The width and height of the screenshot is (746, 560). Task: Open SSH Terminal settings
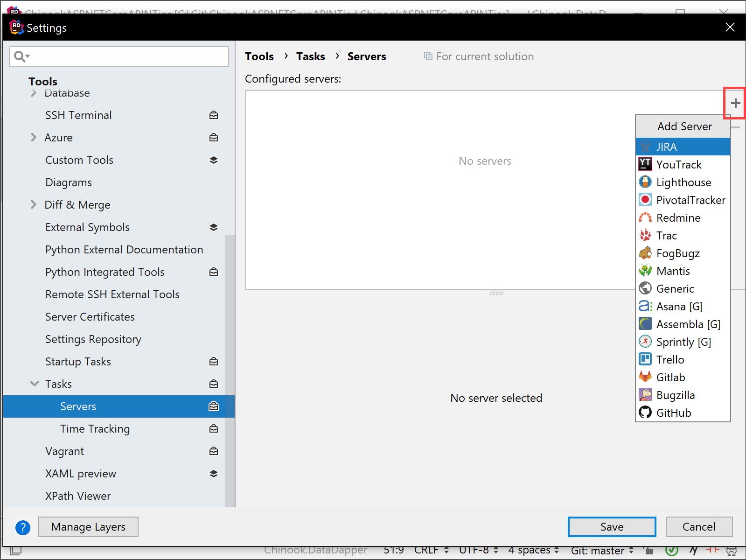[78, 115]
